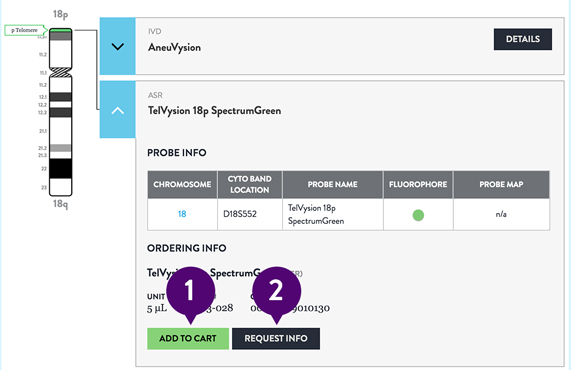Open chromosome 18 link in table
Viewport: 571px width, 370px height.
182,214
